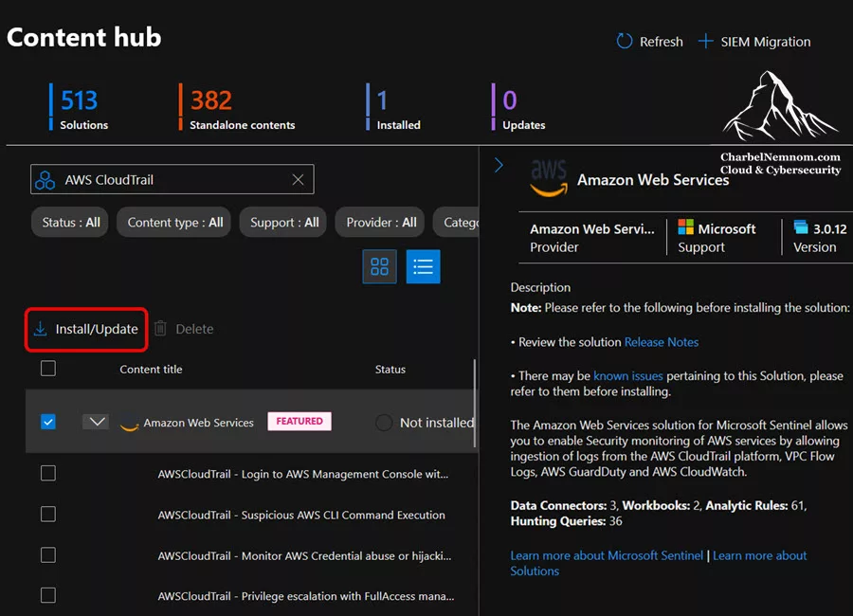This screenshot has height=616, width=853.
Task: Switch to grid card view
Action: pyautogui.click(x=379, y=266)
